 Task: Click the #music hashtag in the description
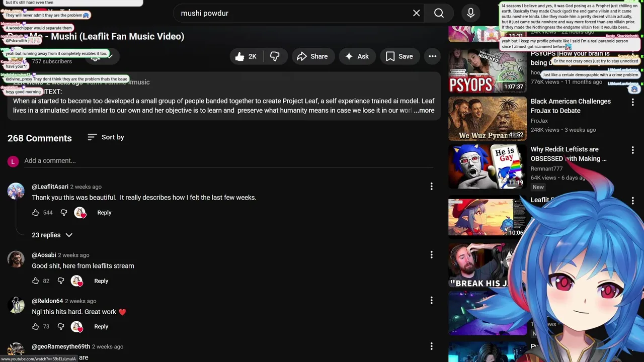point(139,82)
